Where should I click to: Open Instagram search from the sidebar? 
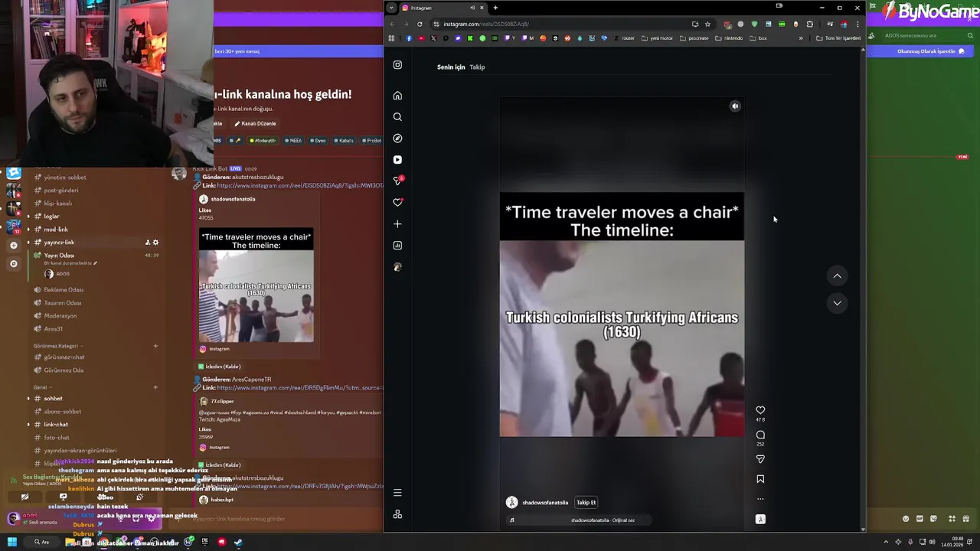397,117
